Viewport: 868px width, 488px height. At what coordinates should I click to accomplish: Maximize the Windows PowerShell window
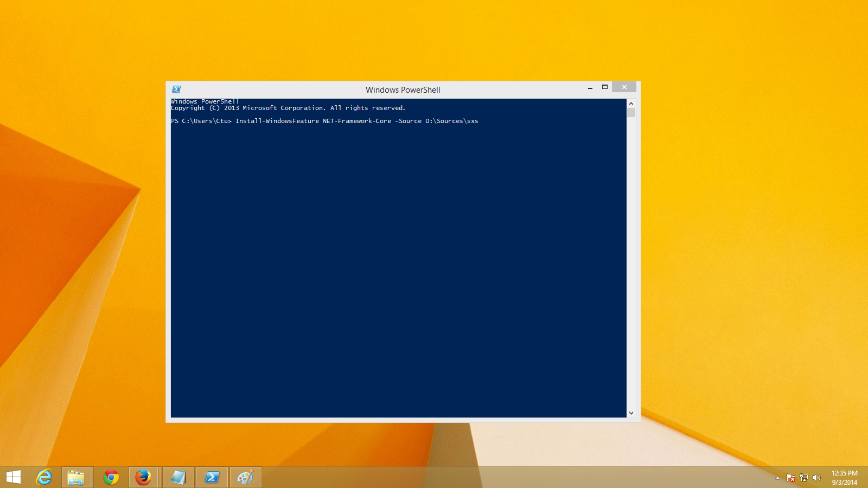[605, 87]
